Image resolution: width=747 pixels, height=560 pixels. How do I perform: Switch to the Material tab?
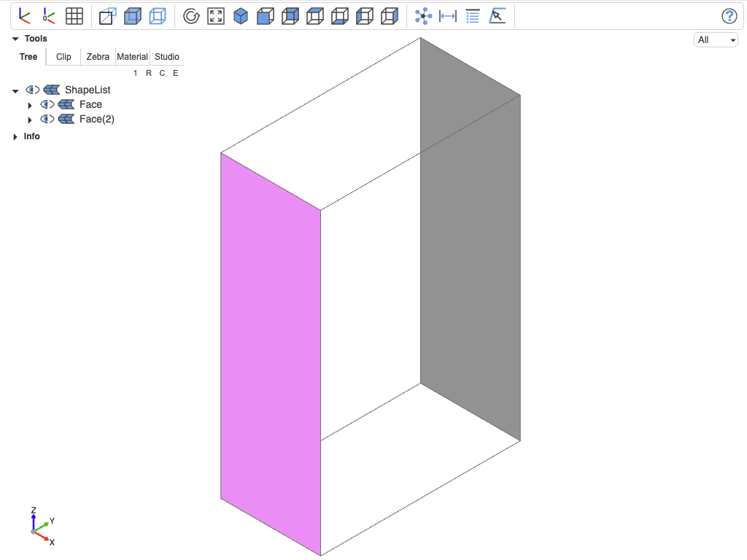click(x=132, y=57)
